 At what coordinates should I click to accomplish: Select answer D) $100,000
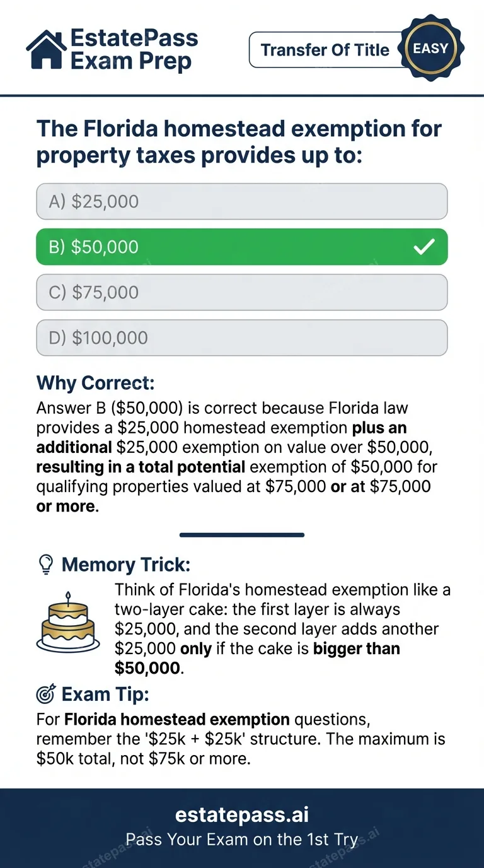[241, 337]
